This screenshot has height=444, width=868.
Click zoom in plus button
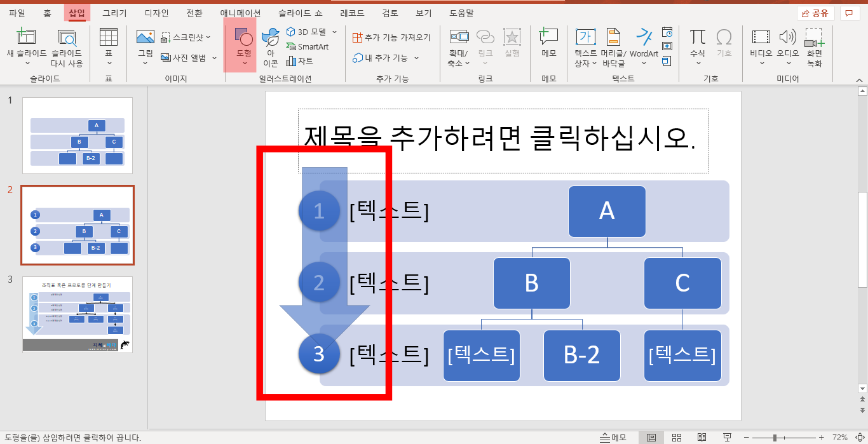[821, 438]
